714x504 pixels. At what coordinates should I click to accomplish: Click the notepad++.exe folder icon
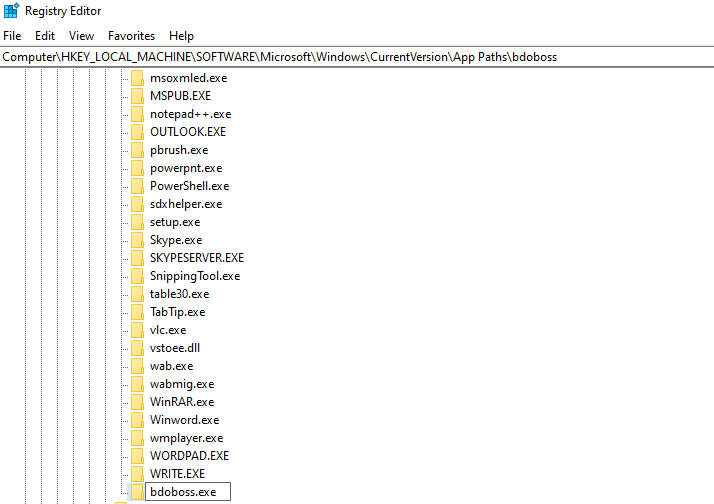pos(137,114)
